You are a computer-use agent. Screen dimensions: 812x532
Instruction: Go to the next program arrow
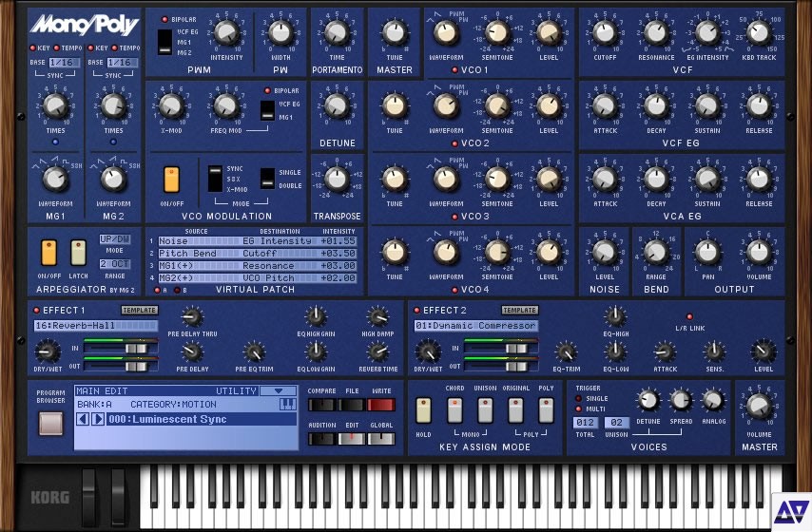[x=97, y=419]
